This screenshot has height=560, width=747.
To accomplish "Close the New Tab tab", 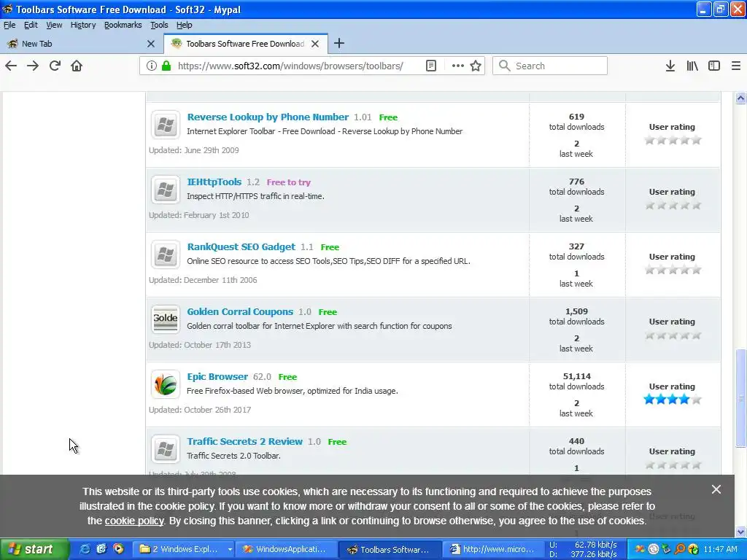I will [x=151, y=44].
